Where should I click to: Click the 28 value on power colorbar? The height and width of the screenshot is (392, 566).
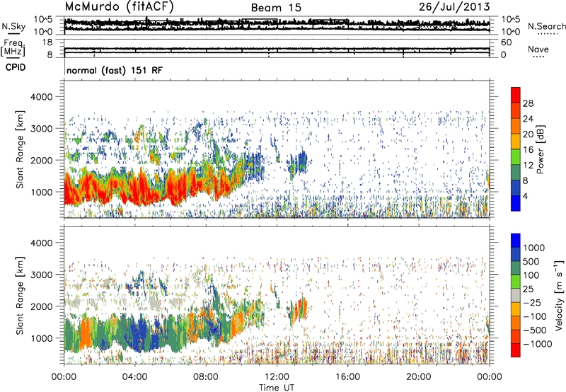[x=528, y=103]
